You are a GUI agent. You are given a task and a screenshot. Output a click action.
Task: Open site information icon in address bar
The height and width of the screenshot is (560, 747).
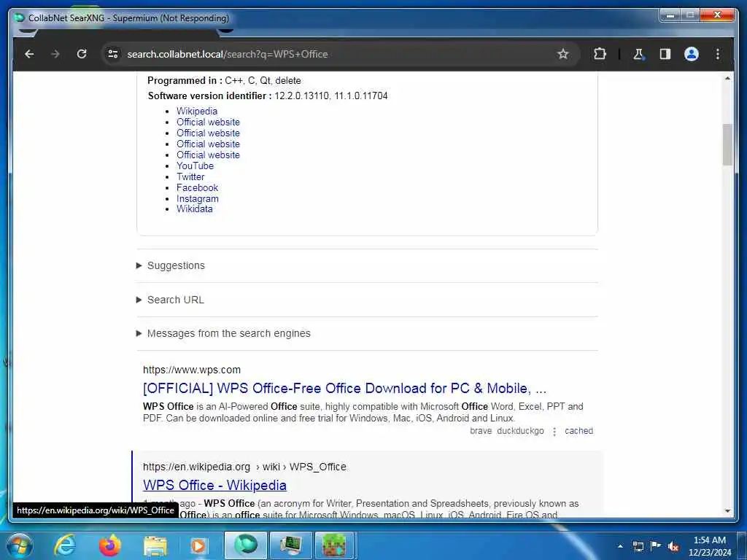coord(113,54)
